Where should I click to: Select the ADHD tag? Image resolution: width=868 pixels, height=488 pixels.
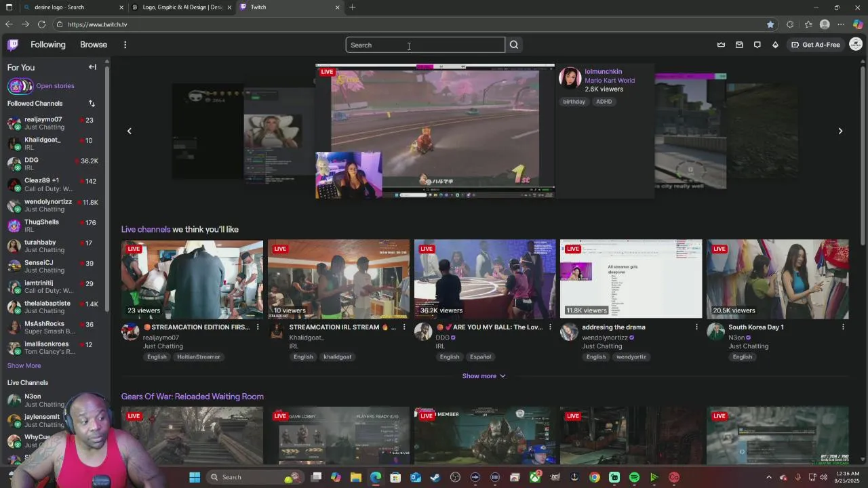coord(604,102)
